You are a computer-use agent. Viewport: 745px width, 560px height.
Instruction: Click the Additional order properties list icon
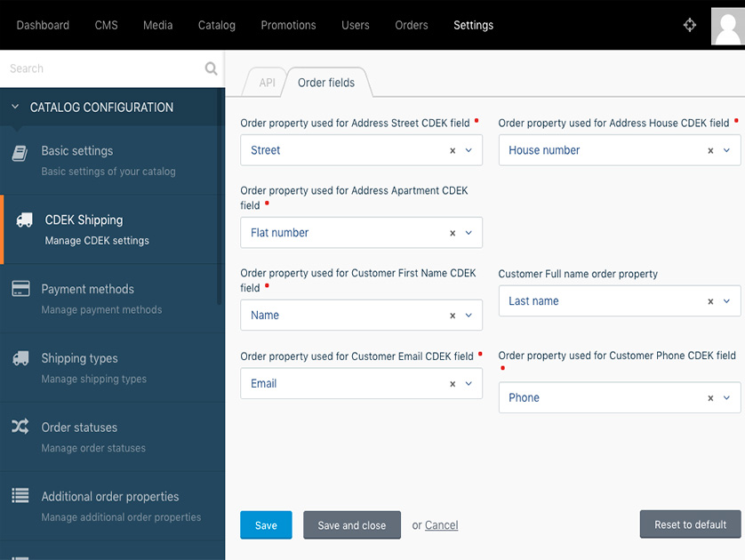(x=20, y=495)
